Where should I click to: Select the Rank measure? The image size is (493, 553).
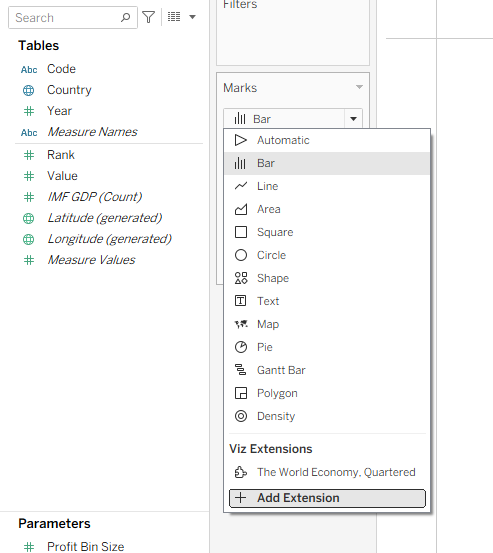61,155
